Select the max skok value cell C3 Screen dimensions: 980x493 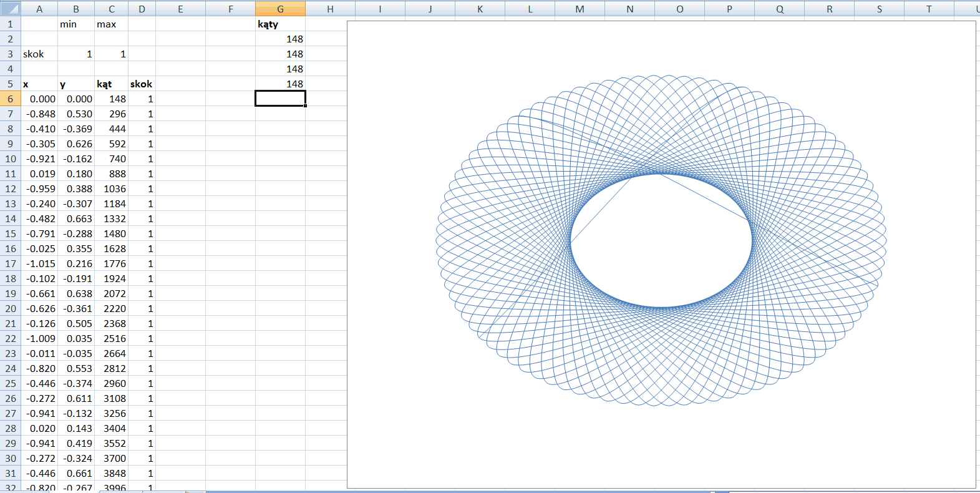point(111,54)
